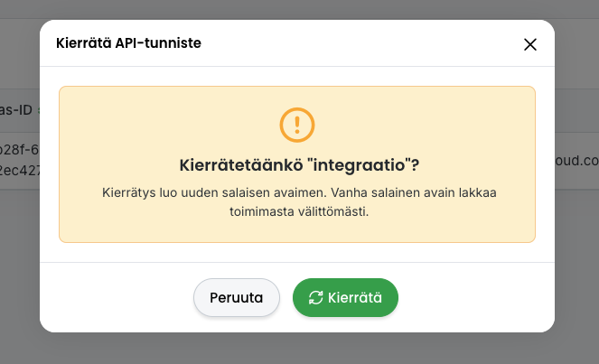Click the text starting with Kierrätys luo uuden
The image size is (599, 364).
point(299,201)
